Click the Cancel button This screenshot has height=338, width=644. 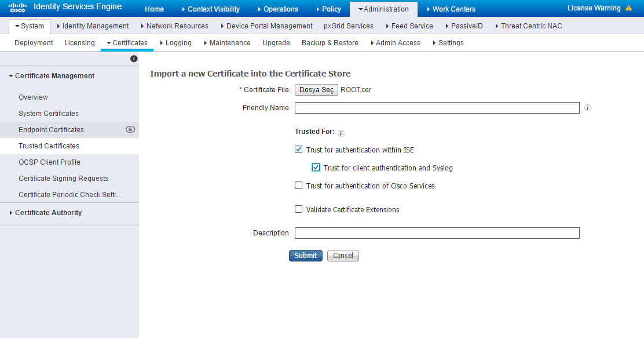click(x=343, y=255)
